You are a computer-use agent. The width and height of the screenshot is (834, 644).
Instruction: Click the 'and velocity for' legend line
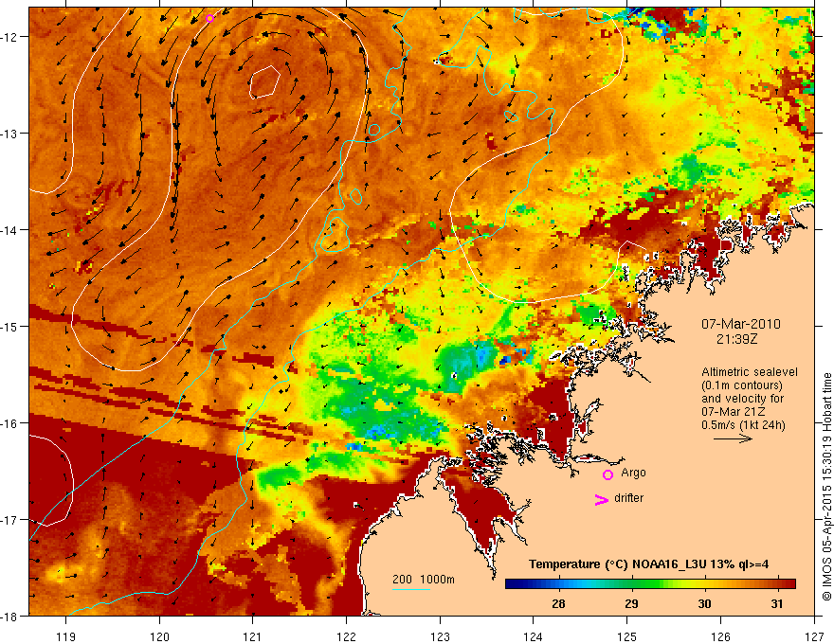(x=742, y=399)
